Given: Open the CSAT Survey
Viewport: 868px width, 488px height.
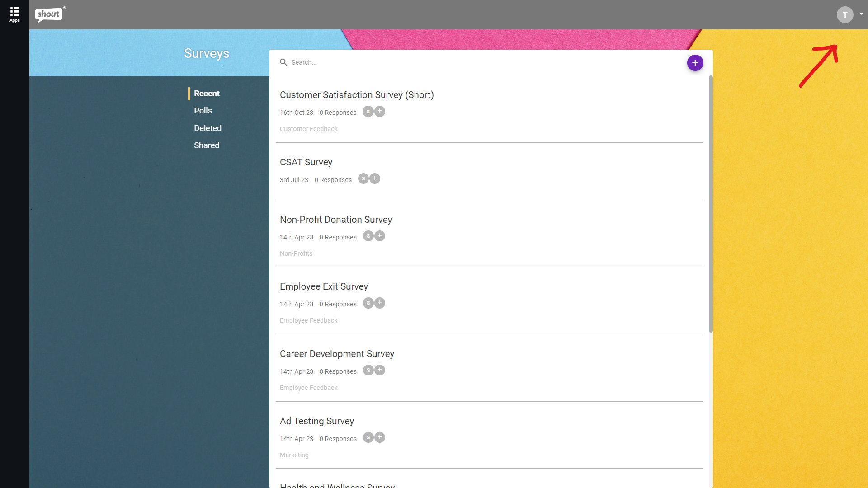Looking at the screenshot, I should (x=306, y=162).
